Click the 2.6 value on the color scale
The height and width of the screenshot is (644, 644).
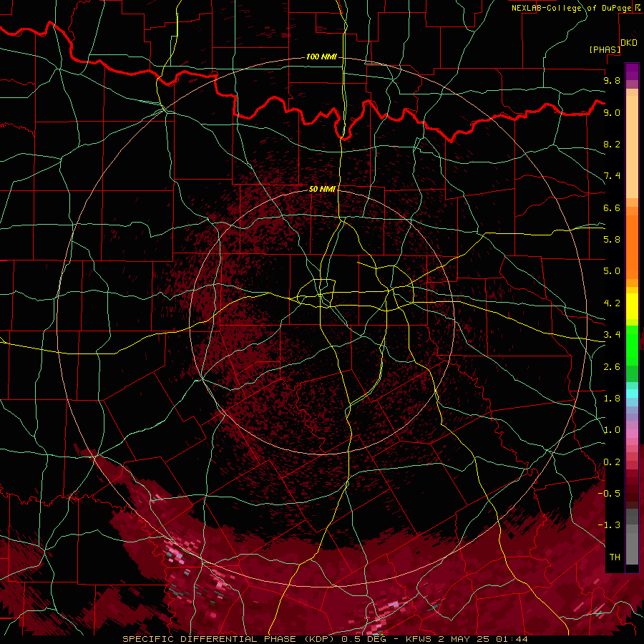click(612, 367)
